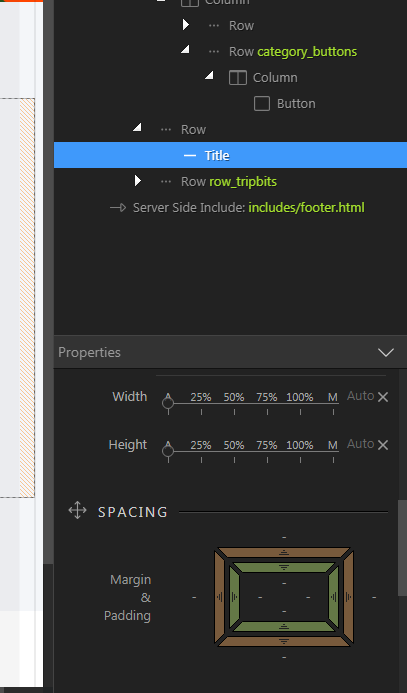Select the Button element in the tree
Image resolution: width=407 pixels, height=693 pixels.
click(x=296, y=104)
